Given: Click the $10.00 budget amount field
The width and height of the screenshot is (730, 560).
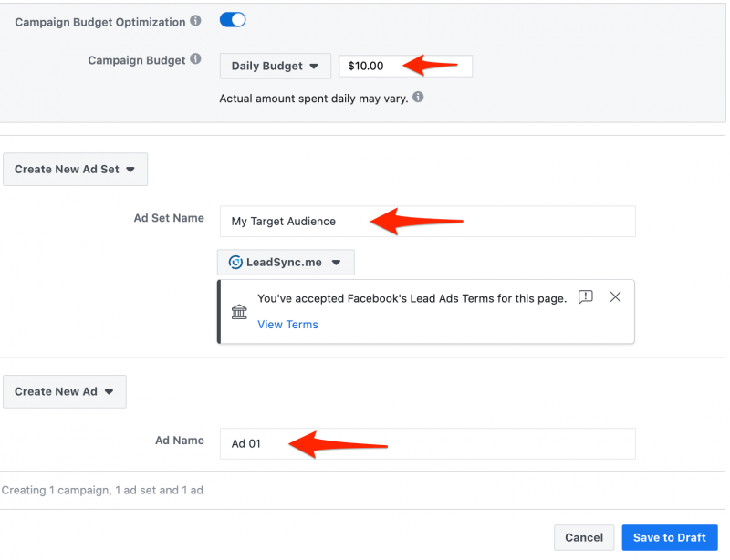Looking at the screenshot, I should click(405, 66).
